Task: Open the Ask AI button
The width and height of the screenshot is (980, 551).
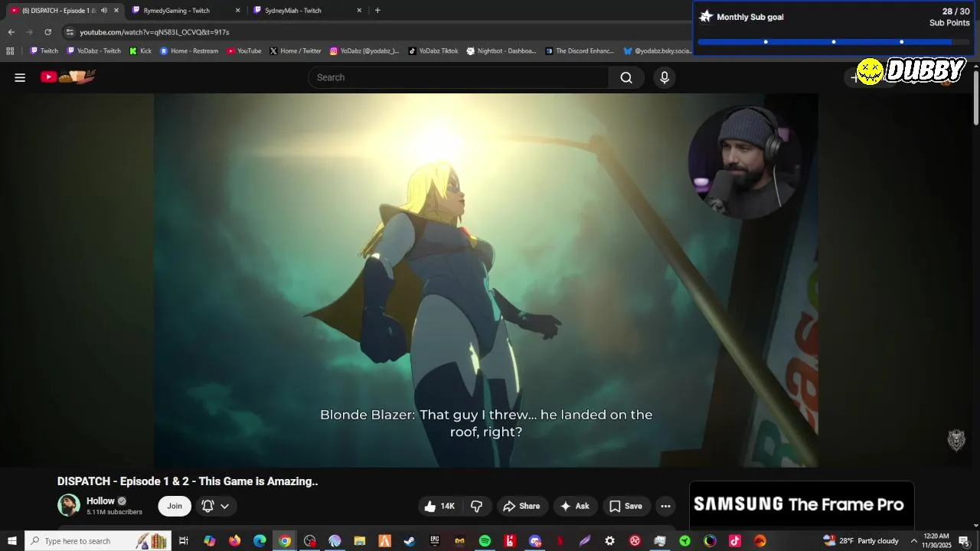Action: click(574, 506)
